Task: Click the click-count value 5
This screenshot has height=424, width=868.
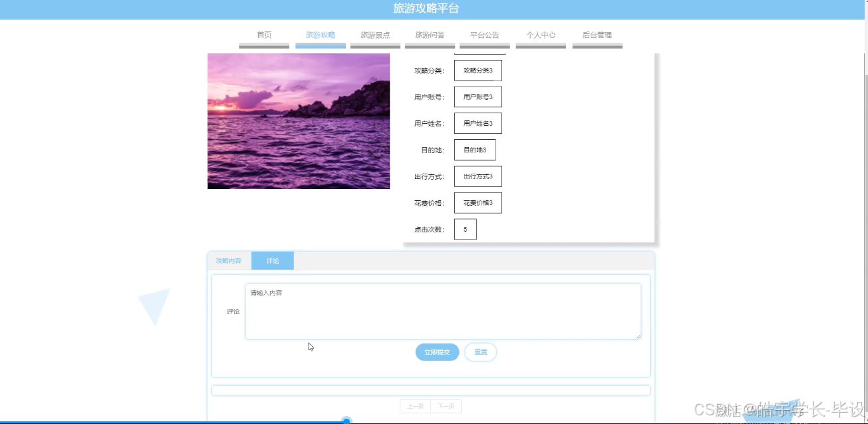Action: tap(466, 230)
